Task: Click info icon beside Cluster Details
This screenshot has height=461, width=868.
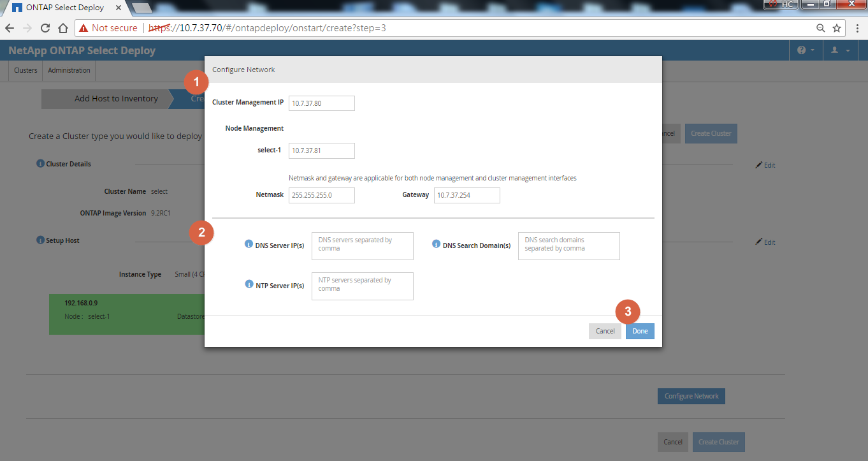Action: tap(41, 164)
